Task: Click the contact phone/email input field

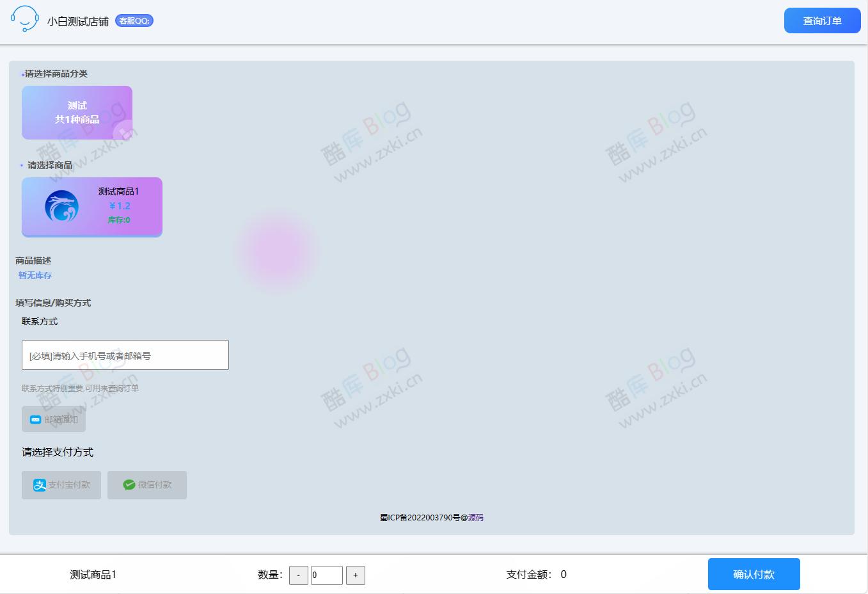Action: pos(125,355)
